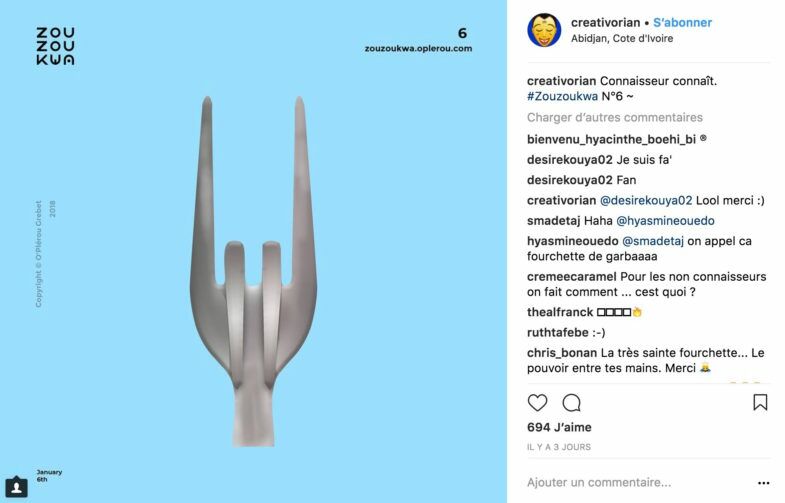Open the #Zouzoukwa hashtag
This screenshot has height=503, width=785.
pos(562,96)
